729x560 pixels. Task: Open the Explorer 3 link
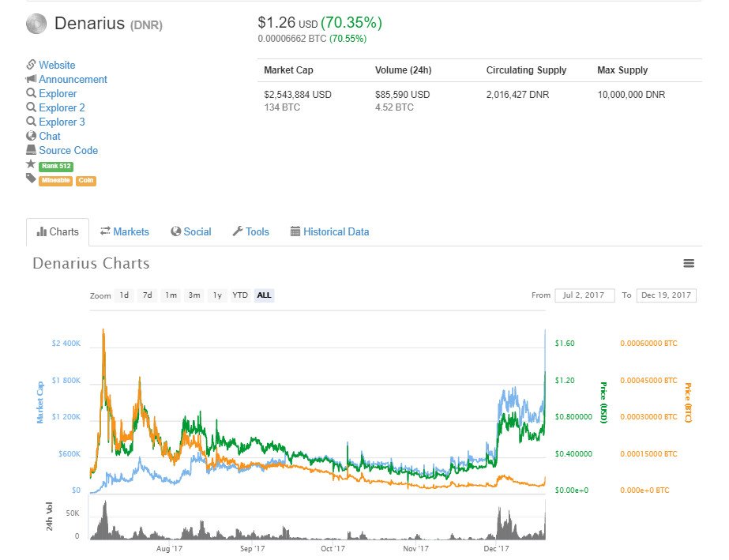point(62,122)
